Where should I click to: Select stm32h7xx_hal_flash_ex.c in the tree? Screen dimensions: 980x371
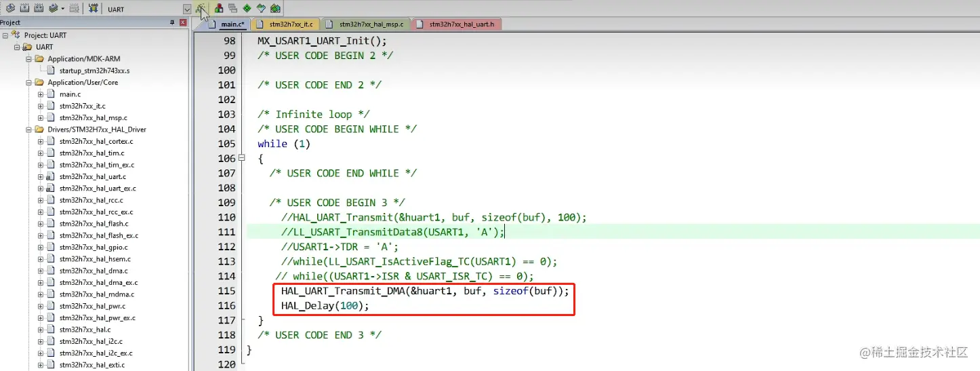point(99,235)
